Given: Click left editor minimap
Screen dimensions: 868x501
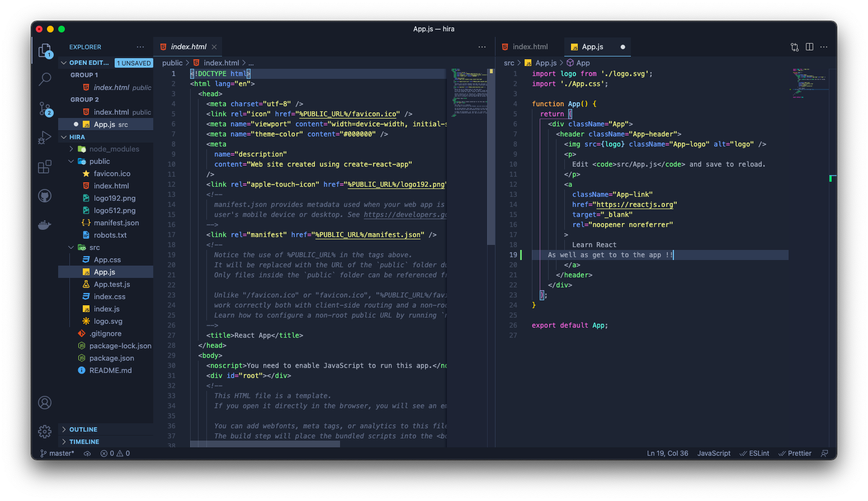Looking at the screenshot, I should coord(469,92).
